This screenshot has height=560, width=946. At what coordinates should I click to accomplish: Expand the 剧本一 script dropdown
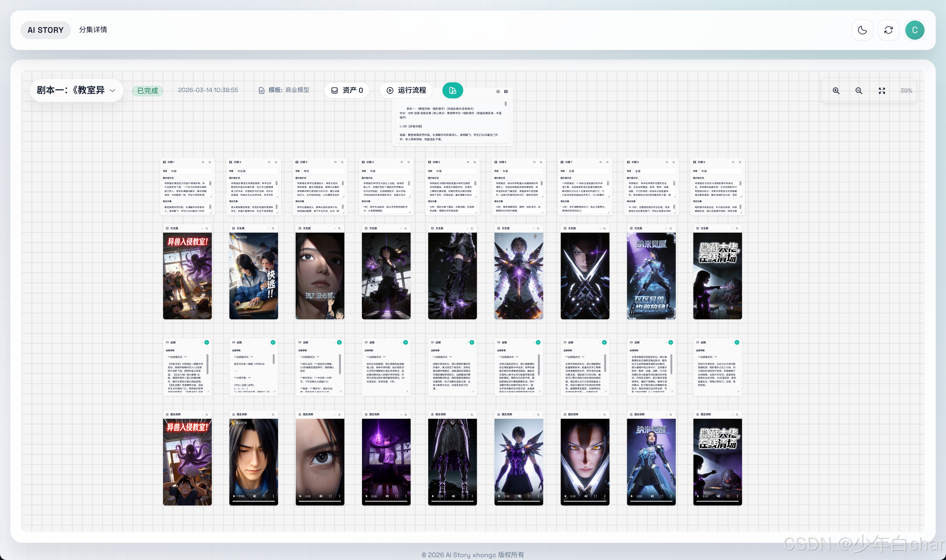(x=77, y=90)
